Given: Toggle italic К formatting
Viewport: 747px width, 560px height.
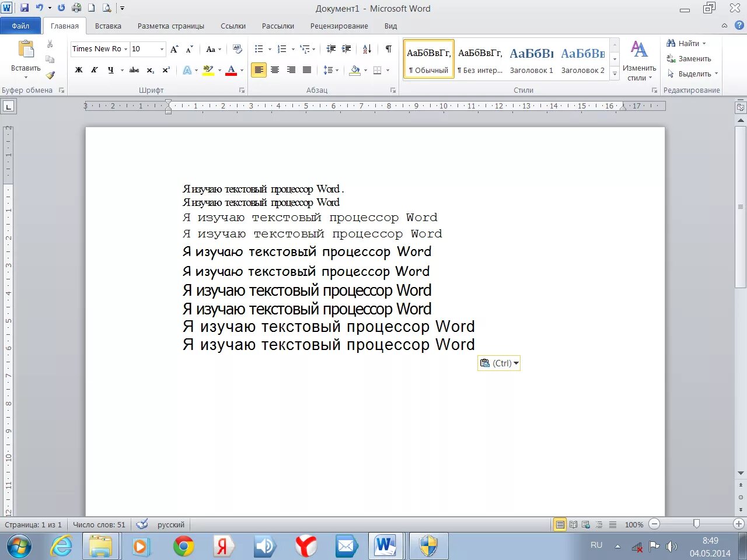Looking at the screenshot, I should pos(95,70).
